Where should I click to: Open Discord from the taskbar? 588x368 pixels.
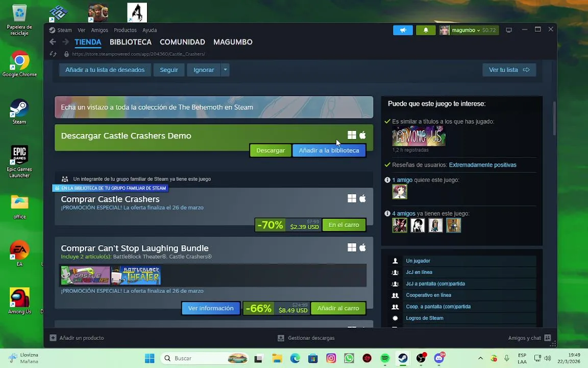439,358
